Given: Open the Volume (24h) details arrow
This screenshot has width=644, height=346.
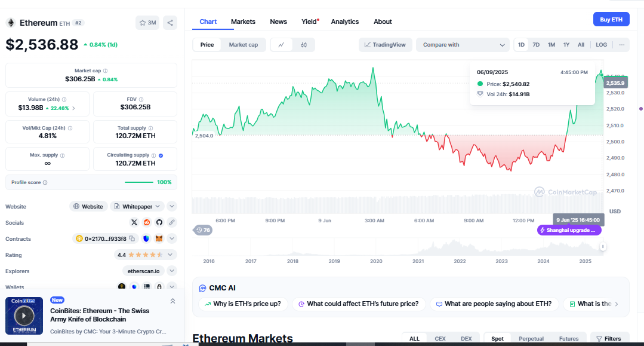Looking at the screenshot, I should [74, 108].
